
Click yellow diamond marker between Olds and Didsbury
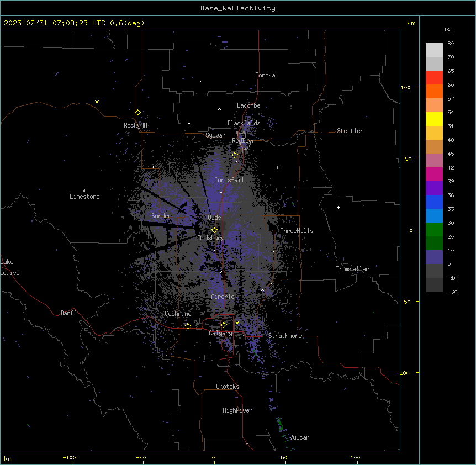214,230
